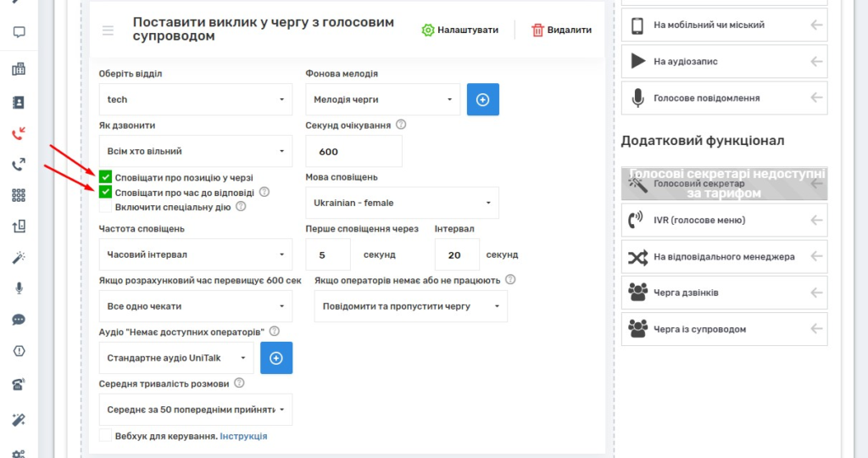Uncheck Сповіщати про позицію у черзі

click(x=105, y=177)
